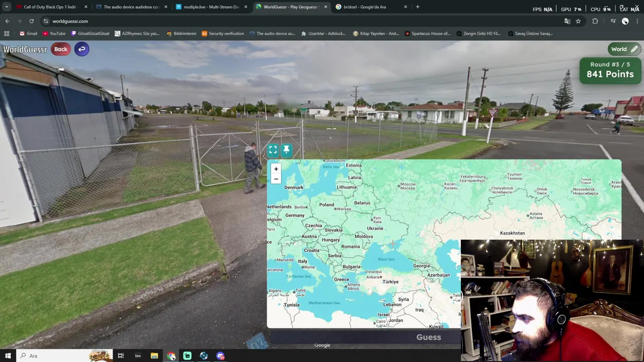This screenshot has width=644, height=362.
Task: Open the Spartacus: House of bookmark
Action: pyautogui.click(x=428, y=34)
